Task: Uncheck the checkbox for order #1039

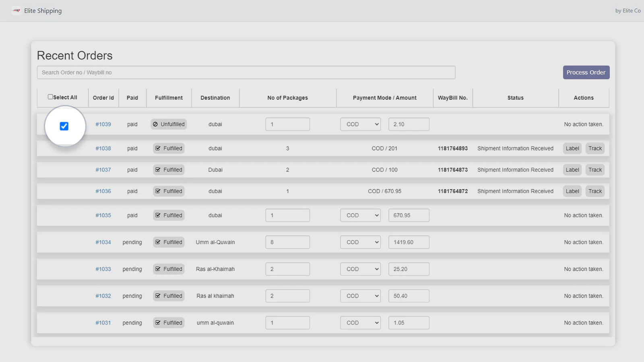Action: pyautogui.click(x=64, y=126)
